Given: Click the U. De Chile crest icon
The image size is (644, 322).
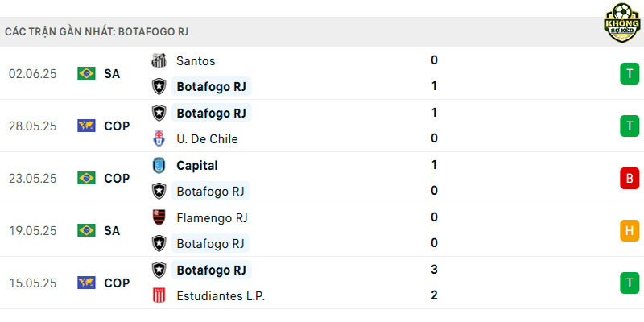Looking at the screenshot, I should 159,138.
